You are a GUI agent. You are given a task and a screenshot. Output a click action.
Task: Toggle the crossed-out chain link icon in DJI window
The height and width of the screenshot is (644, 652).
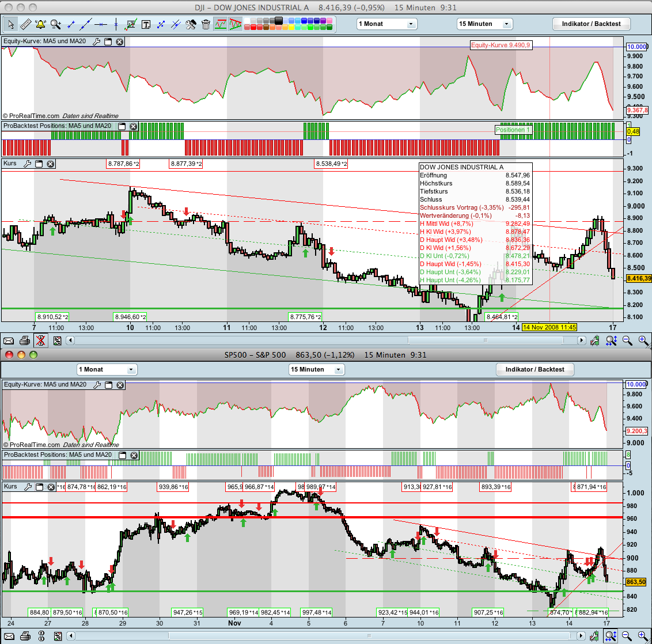click(41, 341)
